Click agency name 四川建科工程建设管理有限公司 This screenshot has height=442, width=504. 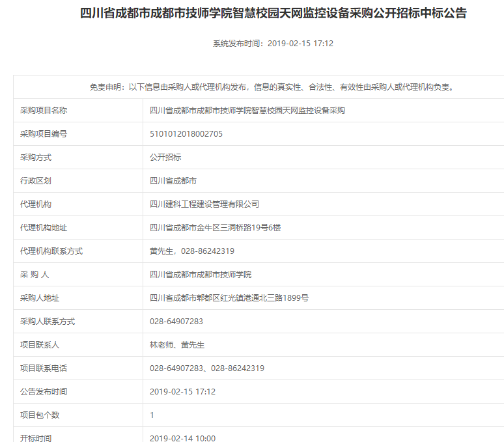(x=204, y=204)
